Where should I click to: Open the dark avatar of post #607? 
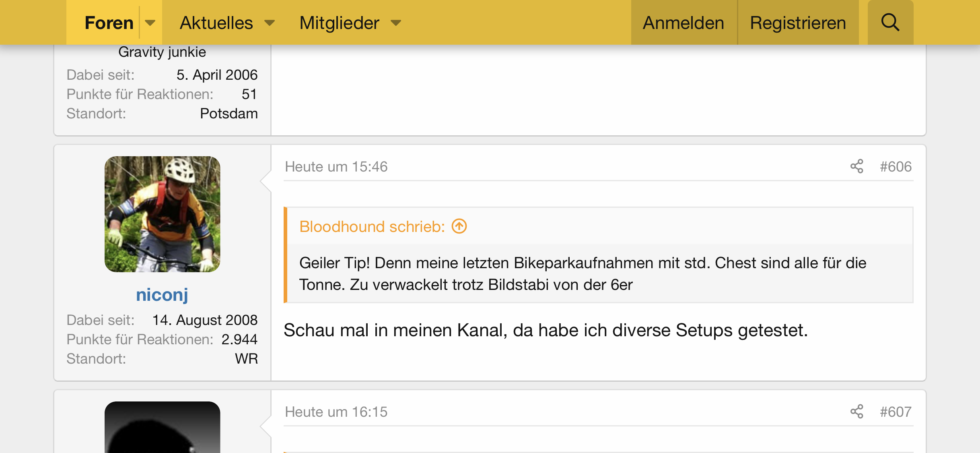click(163, 427)
